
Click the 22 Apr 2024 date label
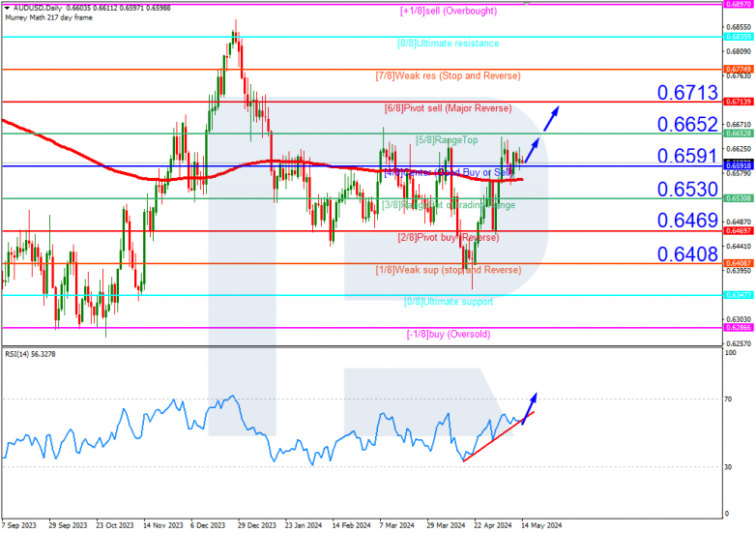pyautogui.click(x=493, y=525)
